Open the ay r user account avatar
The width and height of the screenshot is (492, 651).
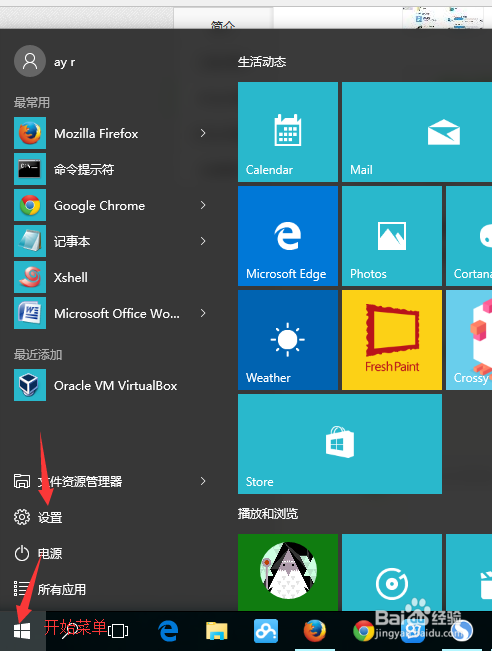30,61
